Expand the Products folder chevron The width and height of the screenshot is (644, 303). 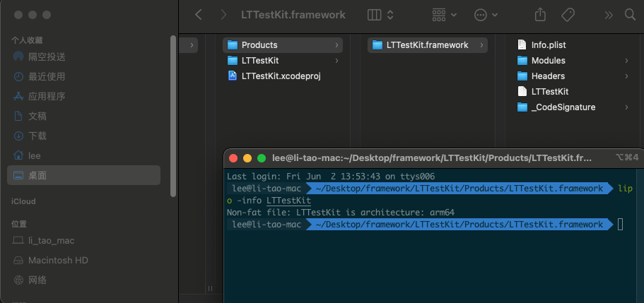tap(336, 45)
